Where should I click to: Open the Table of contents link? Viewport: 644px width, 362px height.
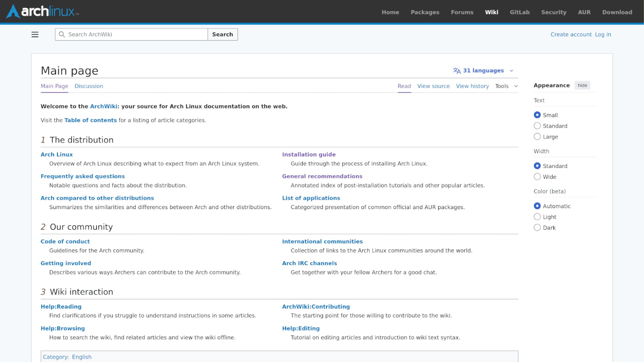[x=90, y=120]
